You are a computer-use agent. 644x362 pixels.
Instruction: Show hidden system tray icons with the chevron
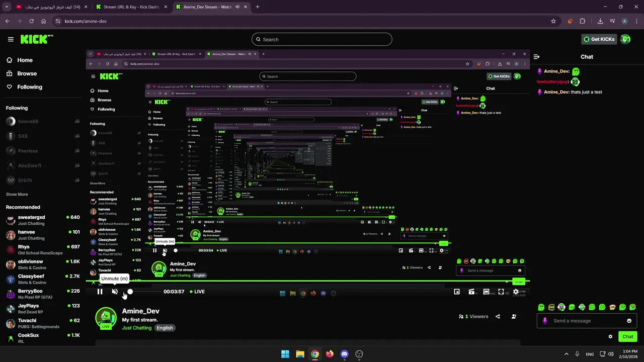[x=566, y=354]
